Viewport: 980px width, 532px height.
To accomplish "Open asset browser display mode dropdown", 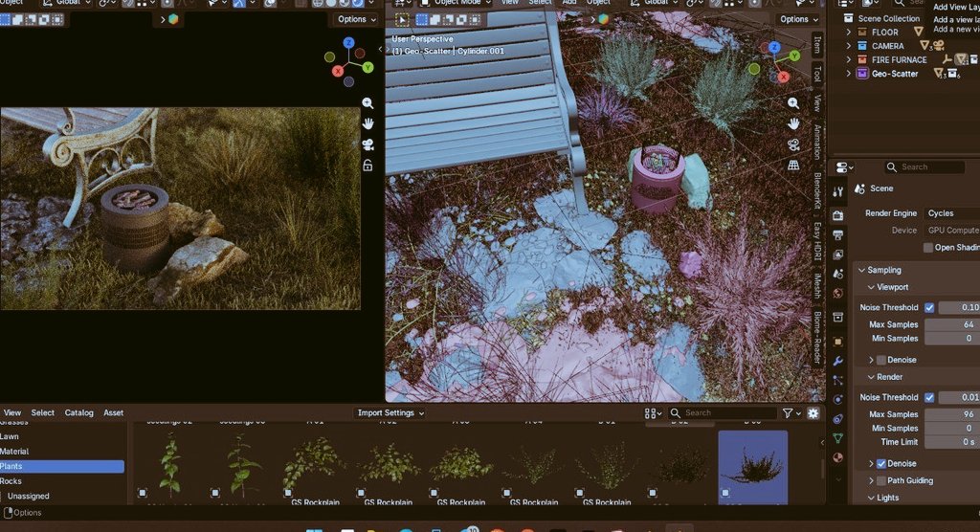I will coord(653,413).
